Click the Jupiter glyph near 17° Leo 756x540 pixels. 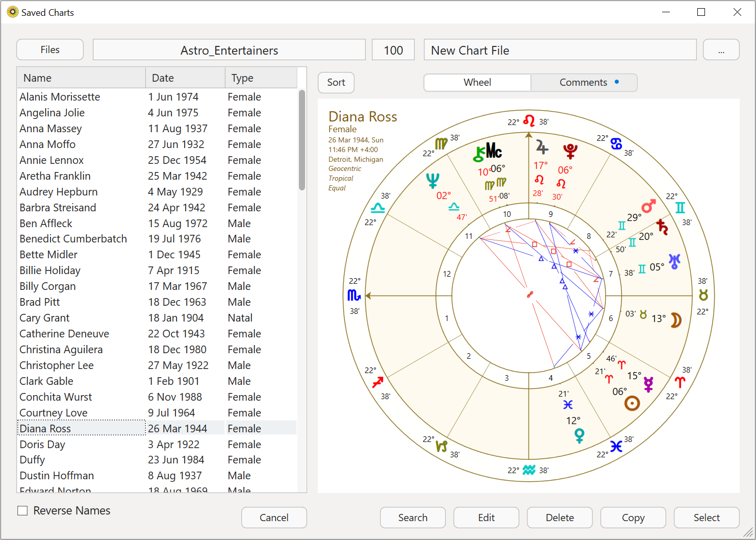(x=542, y=148)
